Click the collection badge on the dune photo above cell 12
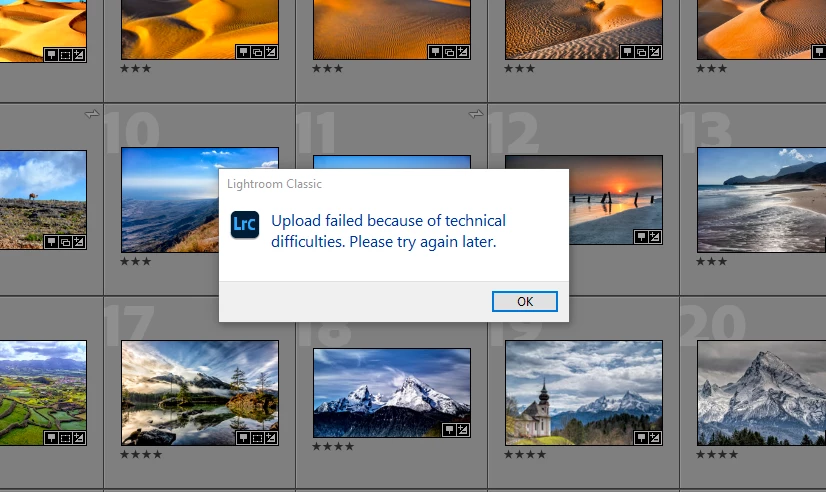 [641, 52]
